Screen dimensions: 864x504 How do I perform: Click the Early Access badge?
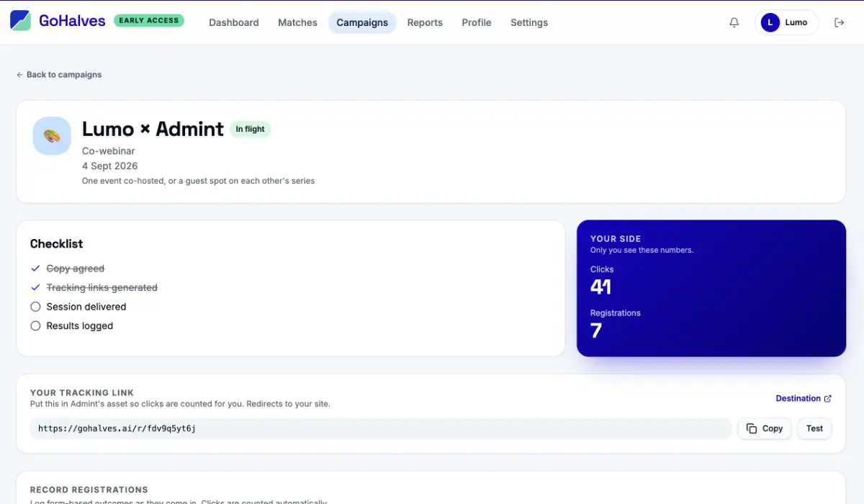149,21
